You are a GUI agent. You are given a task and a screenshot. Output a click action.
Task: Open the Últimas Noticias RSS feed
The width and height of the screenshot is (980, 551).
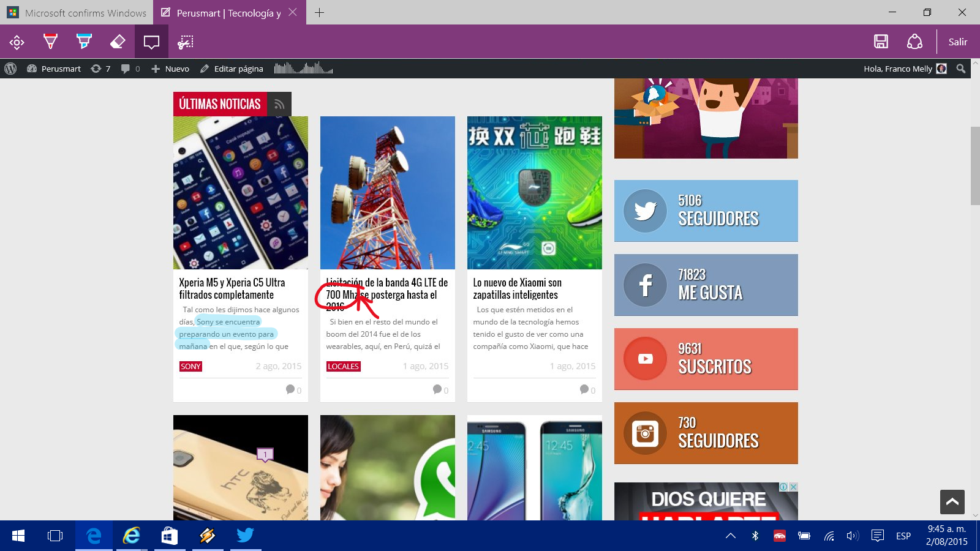point(279,104)
